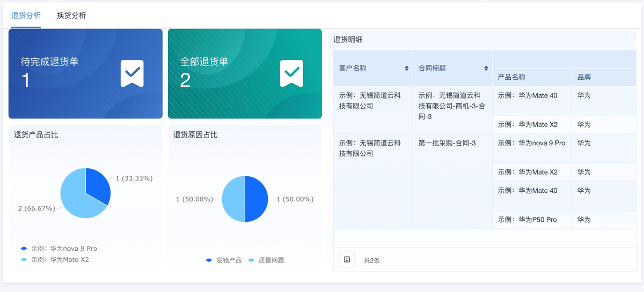Select the 华为P50 Pro product row
Screen dimensions: 644x292
click(x=528, y=220)
